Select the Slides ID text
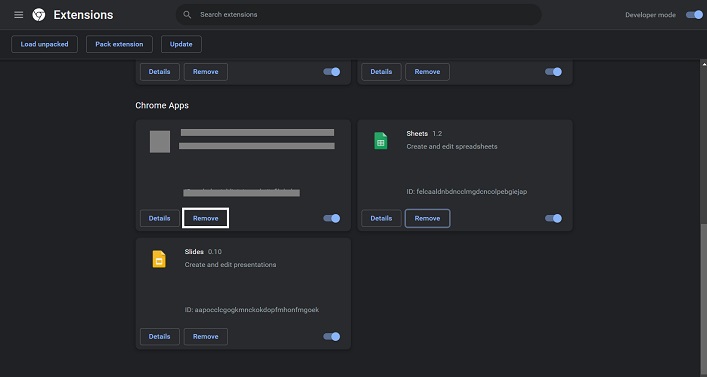The width and height of the screenshot is (707, 377). [x=252, y=310]
